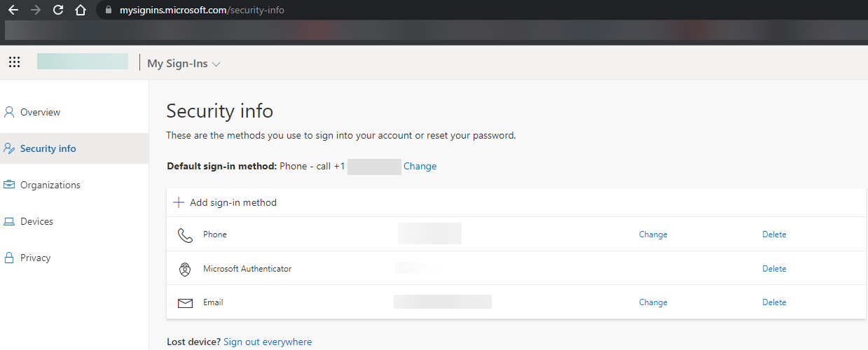Click the plus icon for adding method
Viewport: 868px width, 350px height.
[x=179, y=202]
